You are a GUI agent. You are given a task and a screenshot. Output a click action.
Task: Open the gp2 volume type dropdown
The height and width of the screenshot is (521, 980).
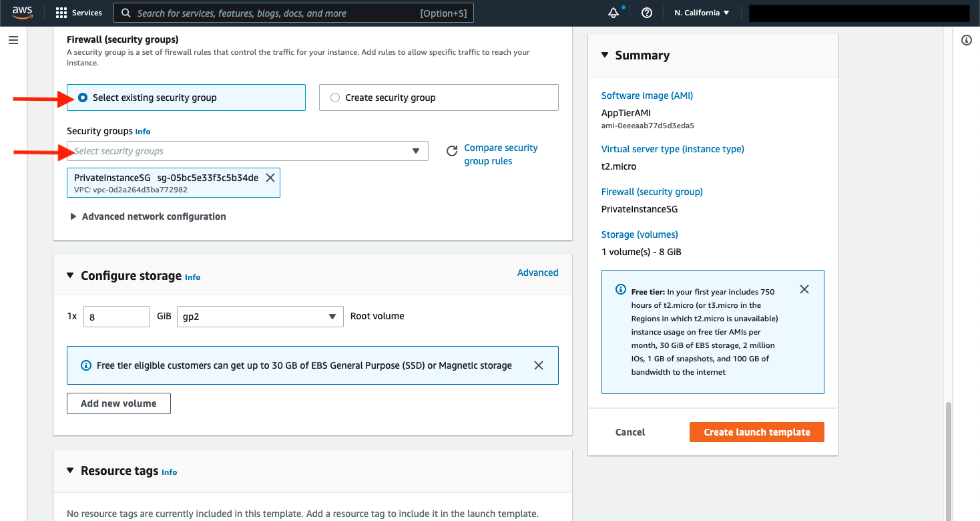click(x=260, y=317)
